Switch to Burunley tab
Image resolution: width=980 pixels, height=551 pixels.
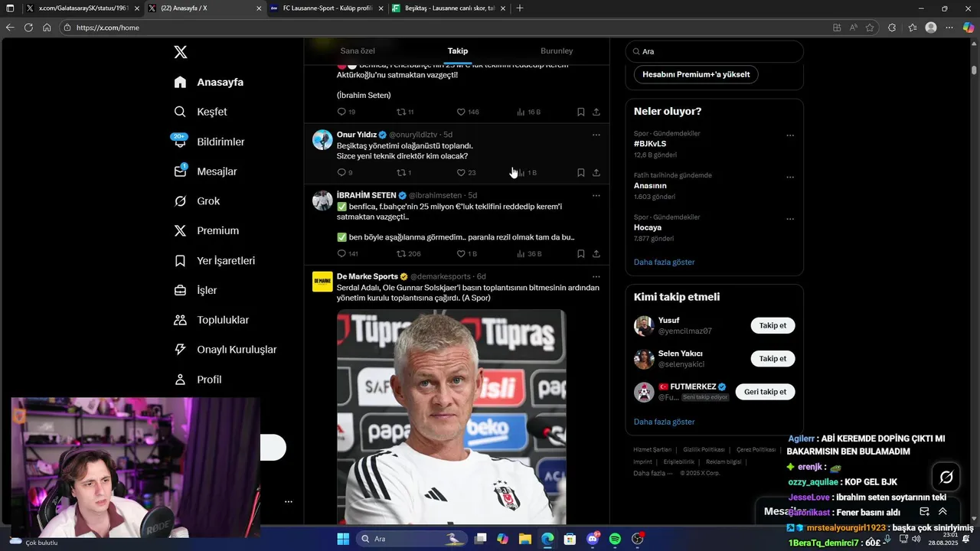(x=557, y=51)
